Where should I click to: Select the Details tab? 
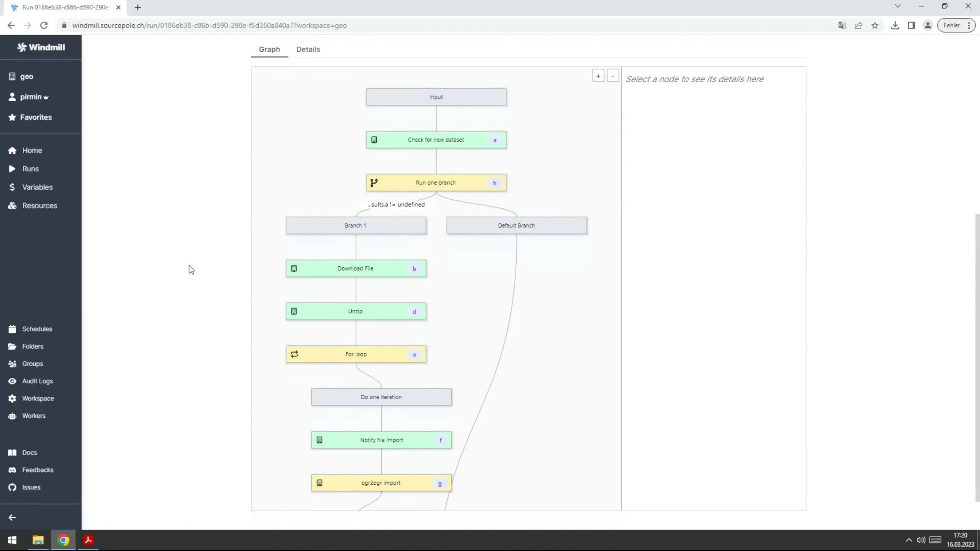point(308,49)
